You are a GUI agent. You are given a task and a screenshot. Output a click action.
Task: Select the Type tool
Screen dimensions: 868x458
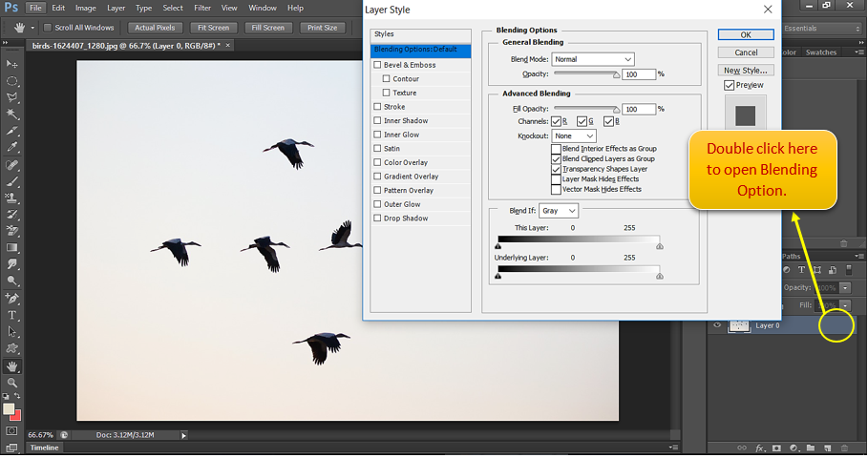coord(12,315)
